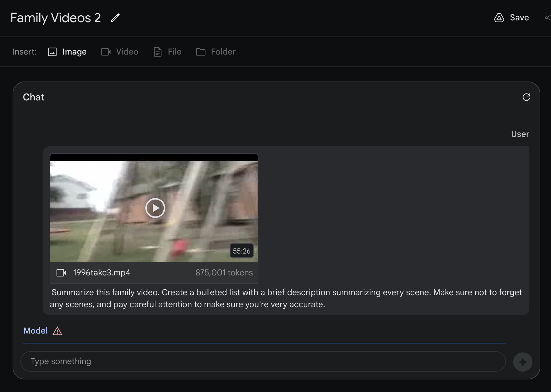Viewport: 551px width, 392px height.
Task: Click the Save button text
Action: [x=519, y=18]
